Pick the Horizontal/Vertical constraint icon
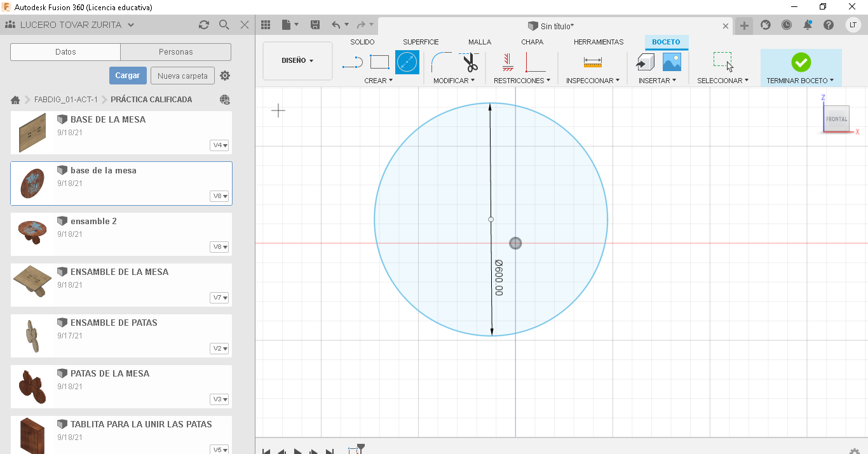Screen dimensions: 868x454 (535, 62)
